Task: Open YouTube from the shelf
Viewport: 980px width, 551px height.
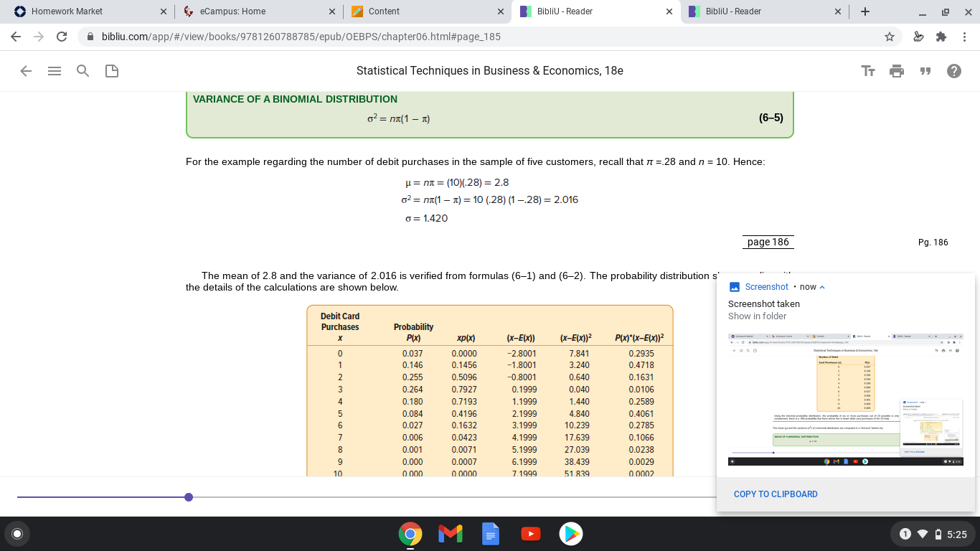Action: [x=530, y=534]
